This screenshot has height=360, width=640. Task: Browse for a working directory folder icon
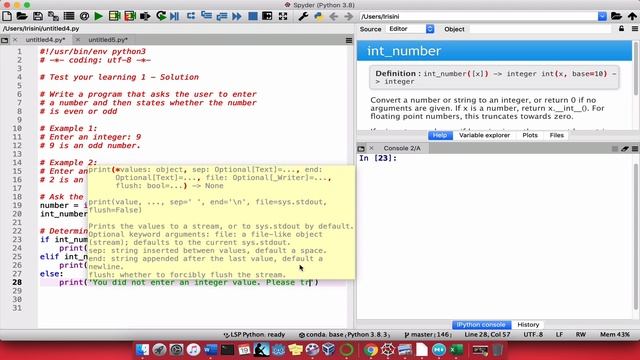tap(616, 16)
